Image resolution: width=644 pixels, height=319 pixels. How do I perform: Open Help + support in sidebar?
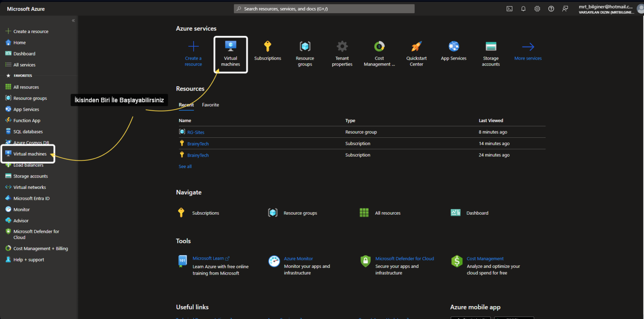25,260
